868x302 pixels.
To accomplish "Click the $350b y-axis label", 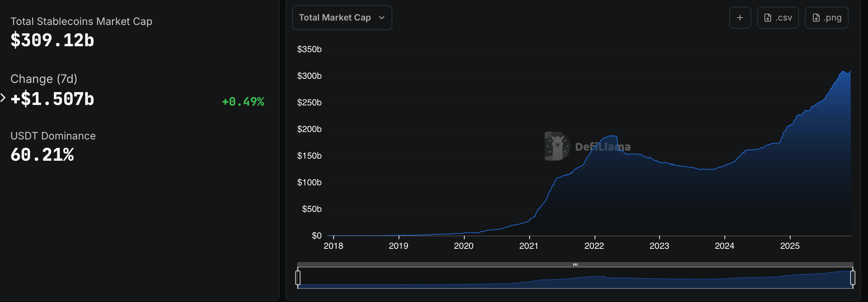I will (x=309, y=49).
